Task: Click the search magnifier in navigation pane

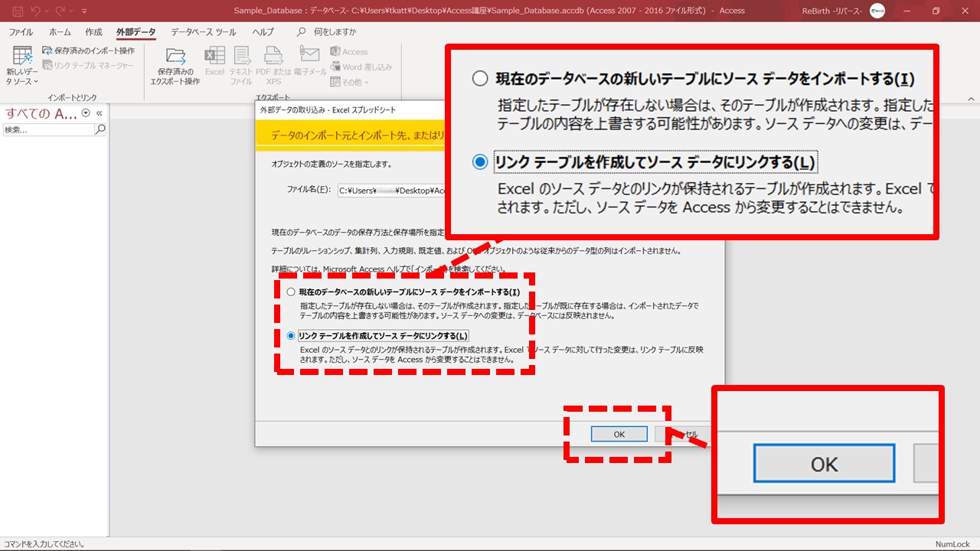Action: pos(100,130)
